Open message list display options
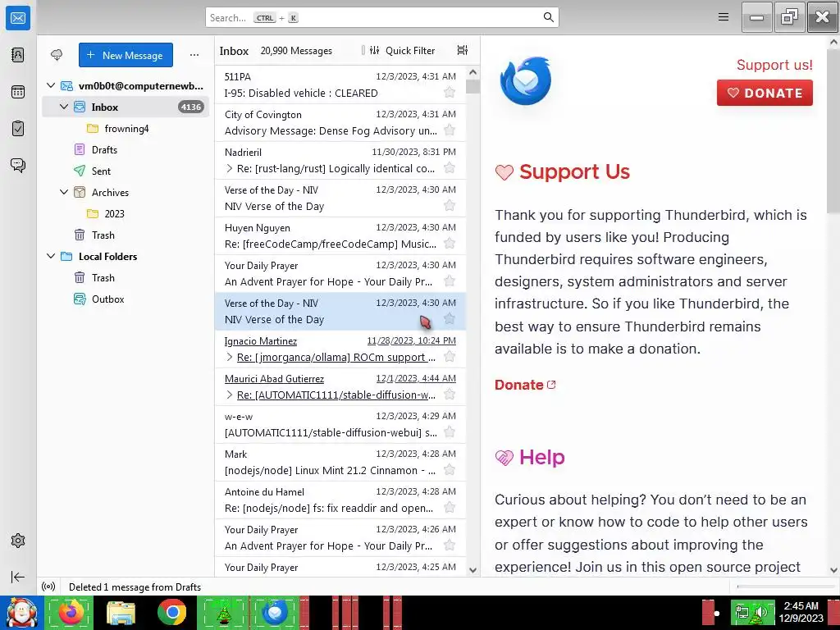Image resolution: width=840 pixels, height=630 pixels. (463, 50)
